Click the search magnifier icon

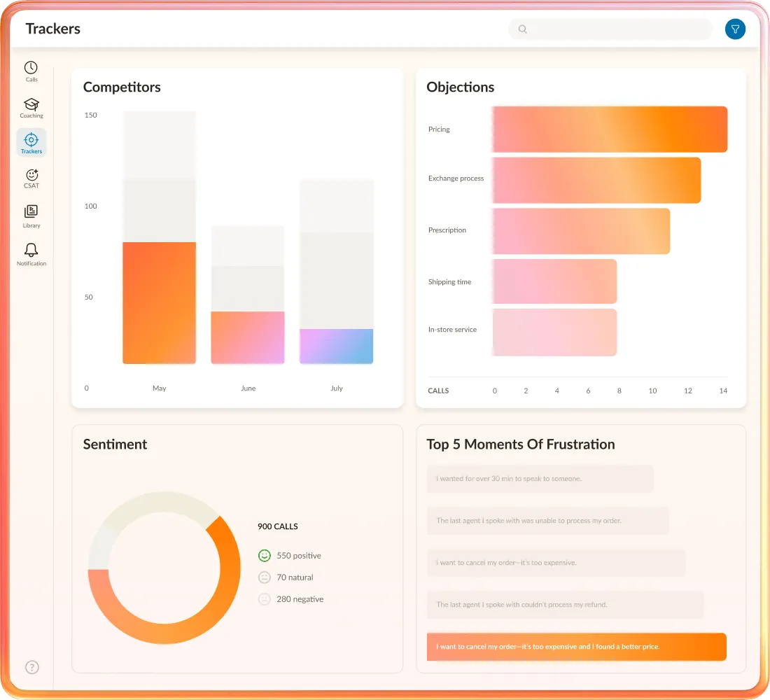(523, 29)
